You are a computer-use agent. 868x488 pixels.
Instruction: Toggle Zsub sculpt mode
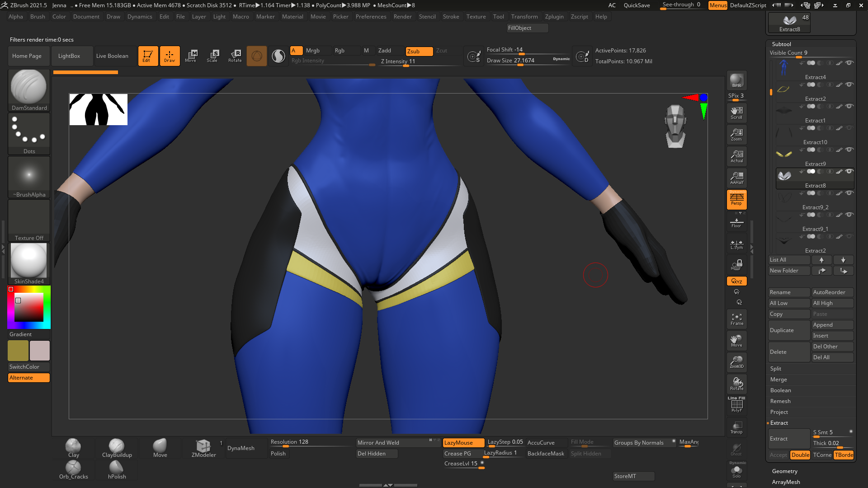(419, 51)
